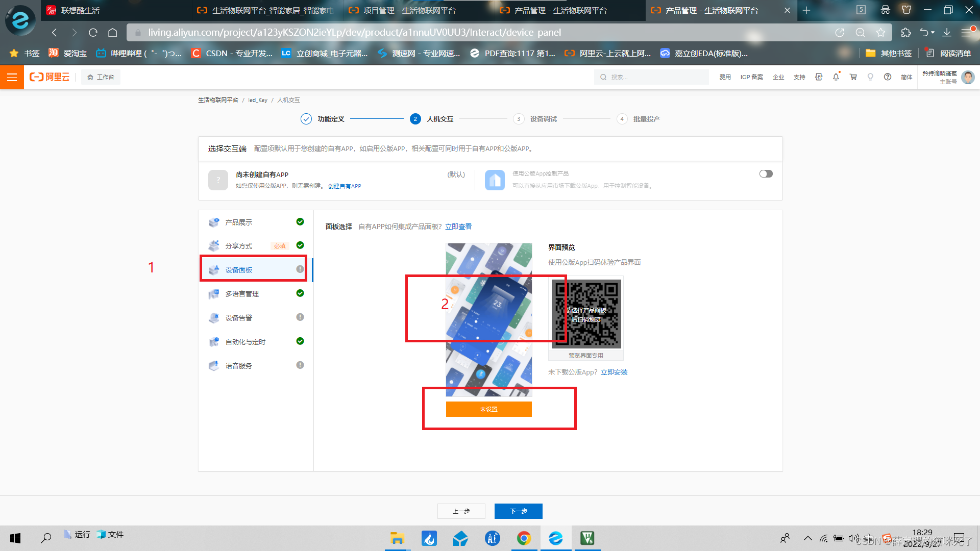Click the 下一步 navigation button
The height and width of the screenshot is (551, 980).
coord(518,511)
